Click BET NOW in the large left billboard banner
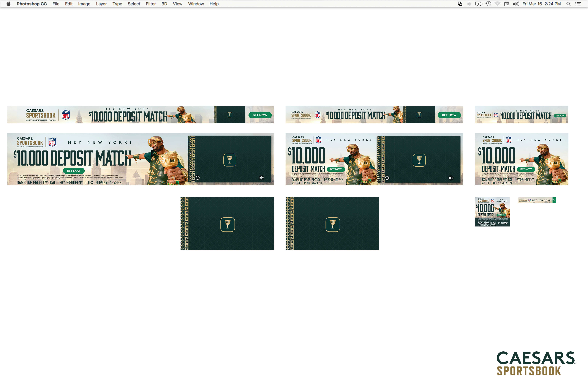The image size is (588, 387). pyautogui.click(x=74, y=171)
